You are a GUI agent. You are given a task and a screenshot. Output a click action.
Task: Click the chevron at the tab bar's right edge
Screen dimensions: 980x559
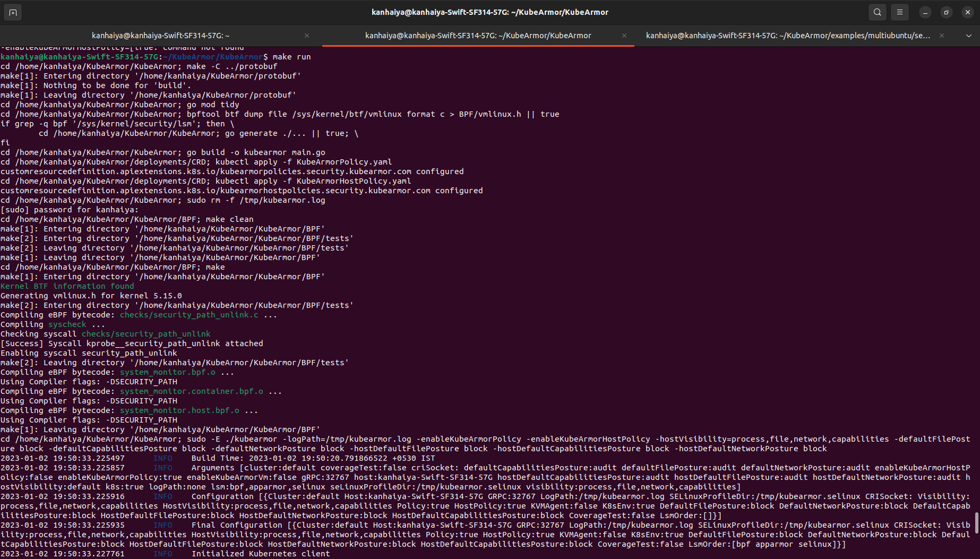click(968, 36)
